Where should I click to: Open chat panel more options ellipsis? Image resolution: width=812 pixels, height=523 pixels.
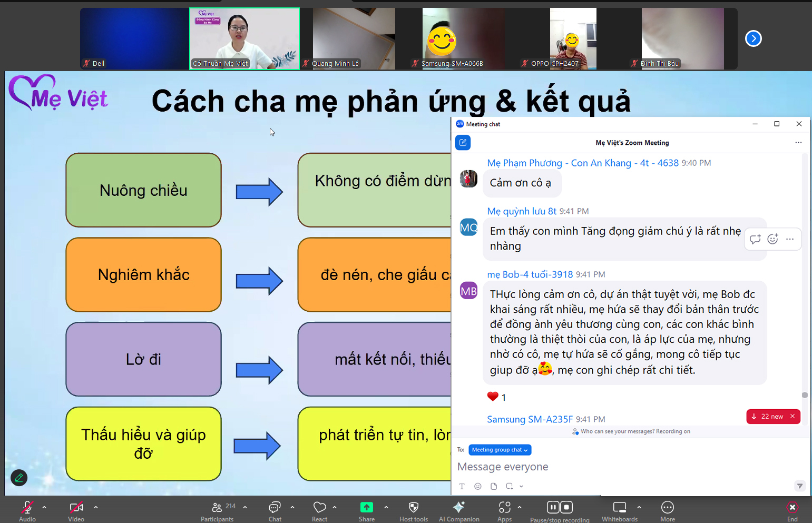click(x=798, y=143)
